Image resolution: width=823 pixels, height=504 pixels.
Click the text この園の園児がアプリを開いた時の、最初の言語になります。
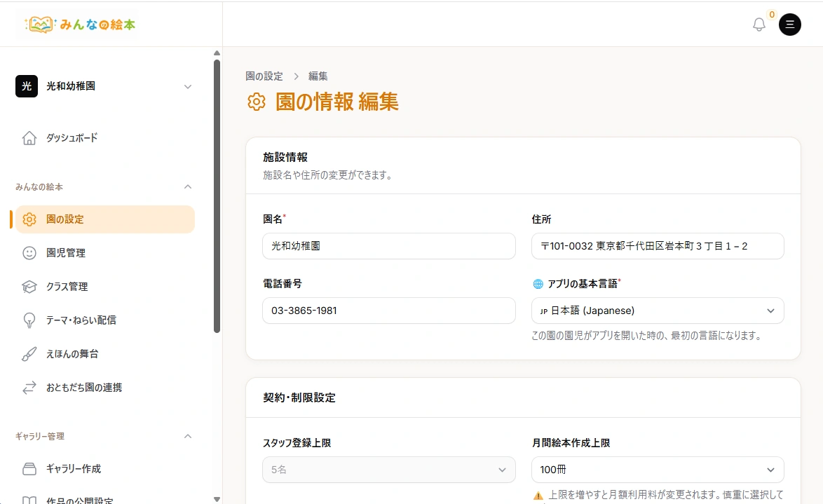click(x=648, y=336)
